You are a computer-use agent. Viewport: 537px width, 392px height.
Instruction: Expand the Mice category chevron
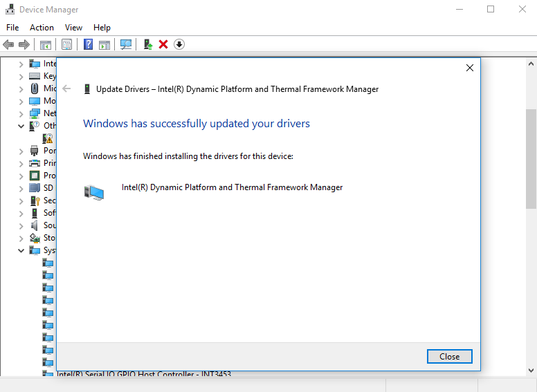tap(21, 89)
